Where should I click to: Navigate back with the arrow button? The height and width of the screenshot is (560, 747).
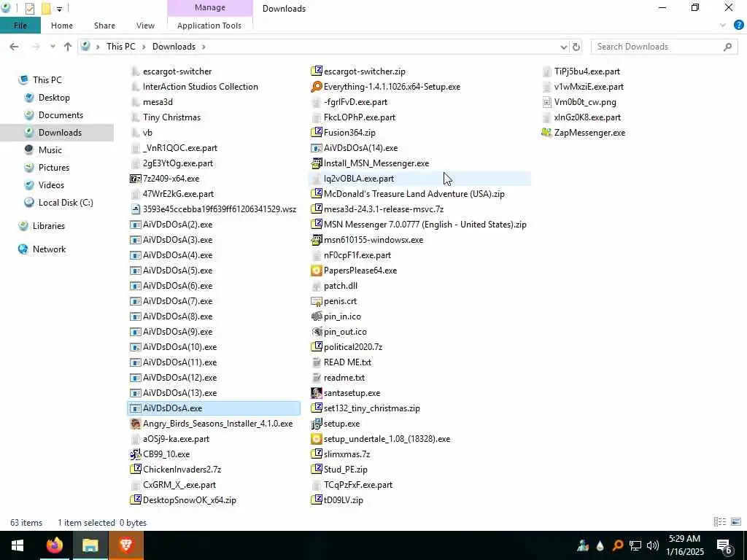pyautogui.click(x=15, y=47)
